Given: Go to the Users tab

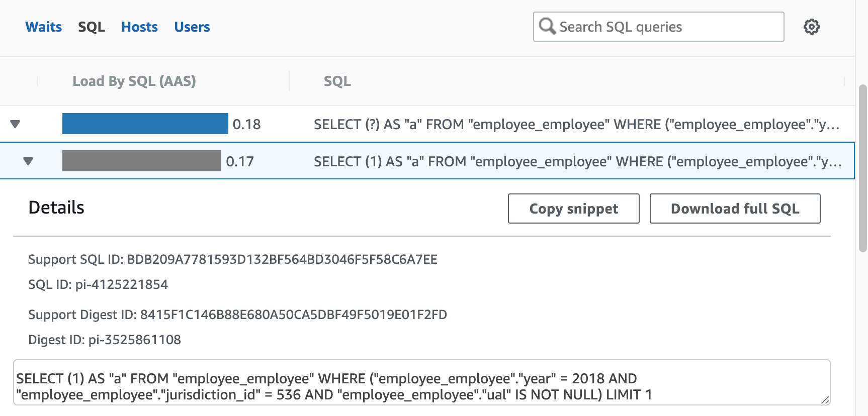Looking at the screenshot, I should 192,27.
